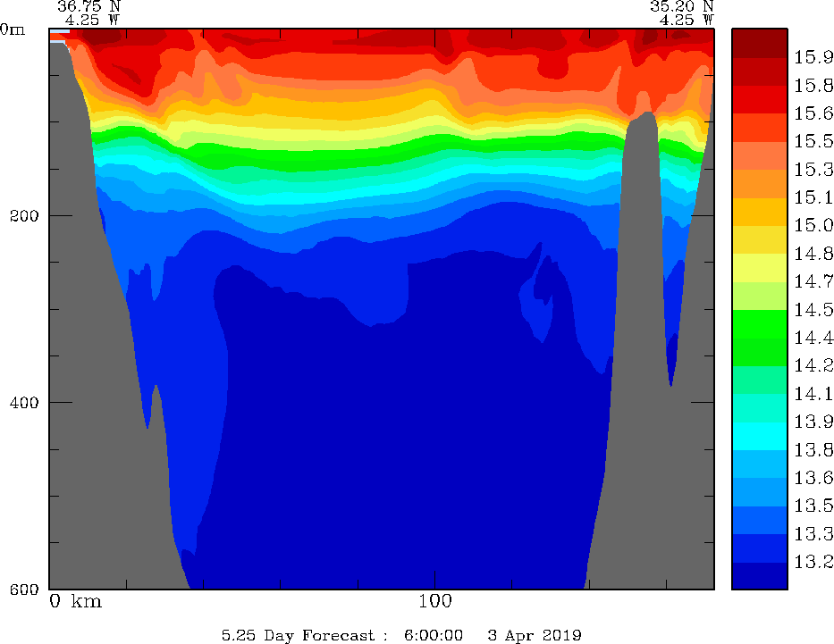The width and height of the screenshot is (834, 644).
Task: Click the darkest blue swatch below 13.2
Action: coord(760,576)
